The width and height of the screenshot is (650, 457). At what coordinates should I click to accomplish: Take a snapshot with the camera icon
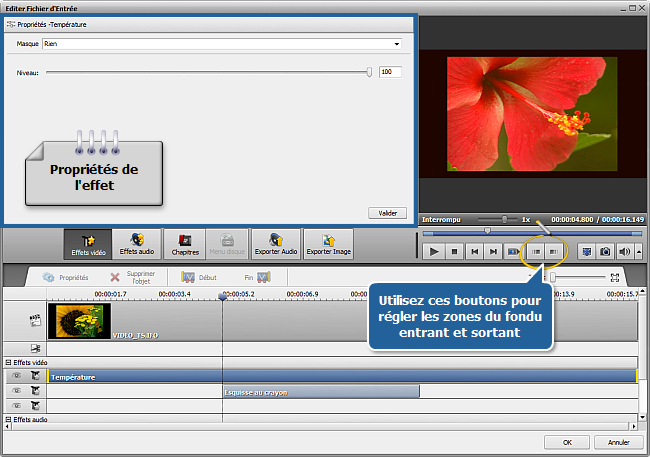(x=604, y=252)
